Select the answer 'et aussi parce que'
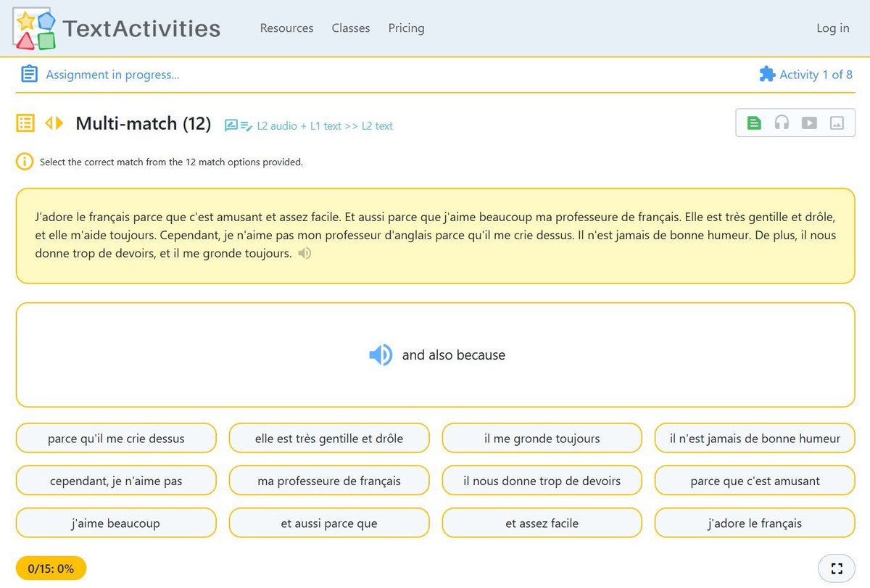The width and height of the screenshot is (870, 588). pos(328,523)
